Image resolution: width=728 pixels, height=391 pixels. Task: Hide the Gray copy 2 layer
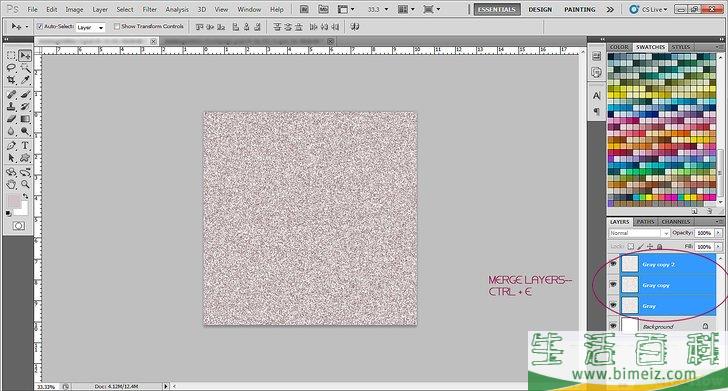[x=613, y=264]
